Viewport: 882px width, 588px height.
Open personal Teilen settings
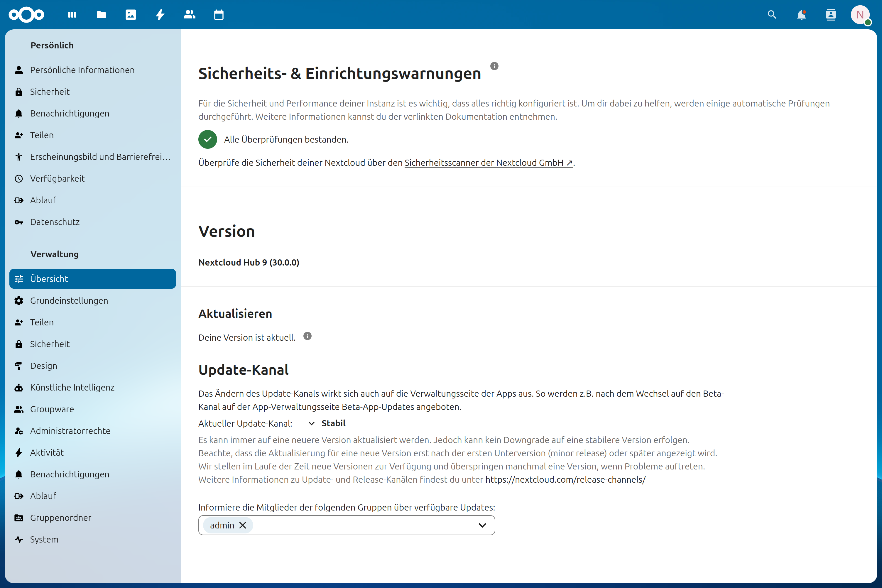[93, 135]
